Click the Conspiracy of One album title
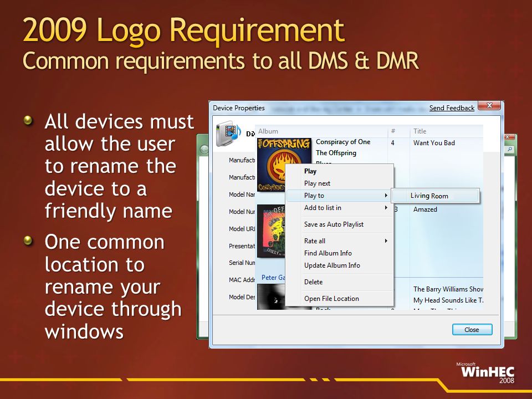Viewport: 532px width, 399px height. (343, 142)
